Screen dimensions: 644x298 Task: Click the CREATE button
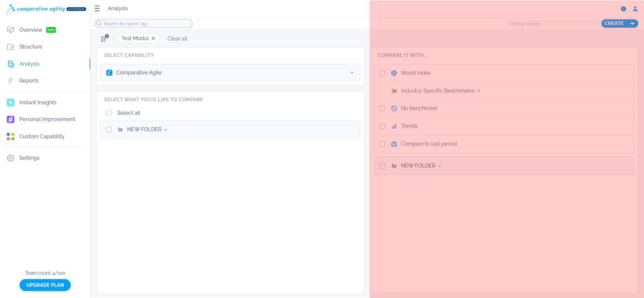pyautogui.click(x=614, y=23)
